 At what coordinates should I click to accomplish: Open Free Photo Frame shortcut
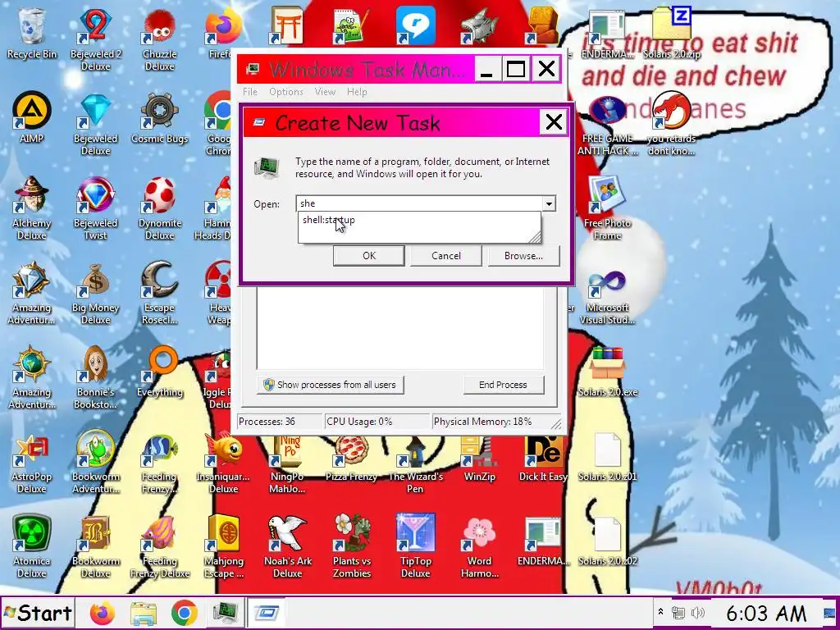tap(607, 208)
